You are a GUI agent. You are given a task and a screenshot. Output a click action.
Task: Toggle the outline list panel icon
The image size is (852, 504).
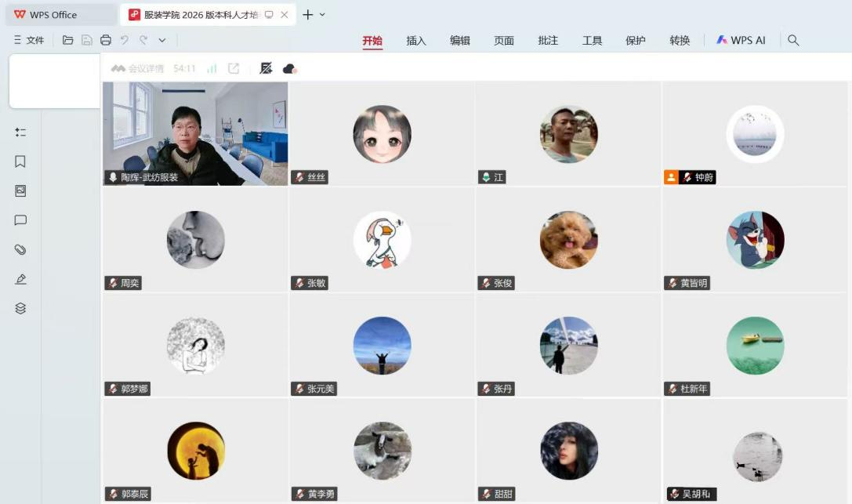[20, 132]
